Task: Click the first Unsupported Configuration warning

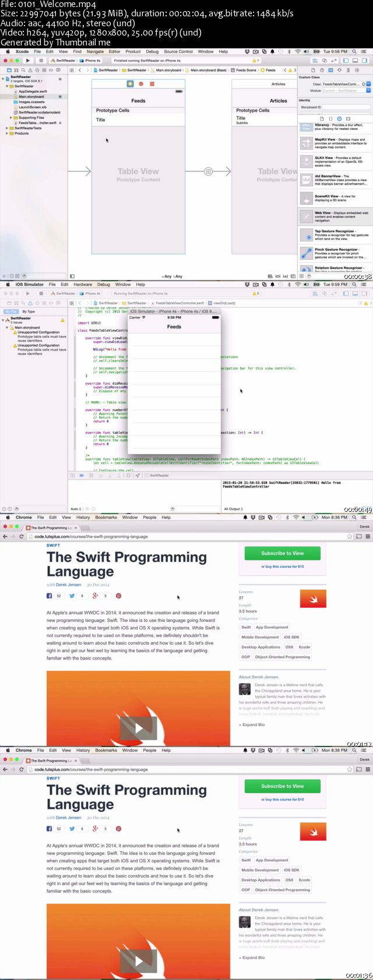Action: click(x=39, y=337)
